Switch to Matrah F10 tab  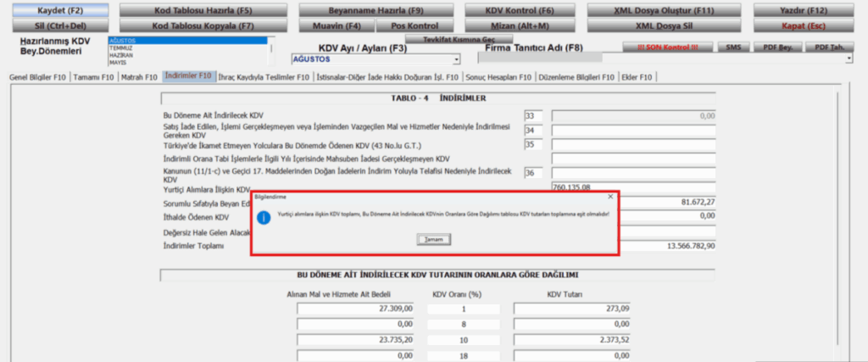[140, 77]
